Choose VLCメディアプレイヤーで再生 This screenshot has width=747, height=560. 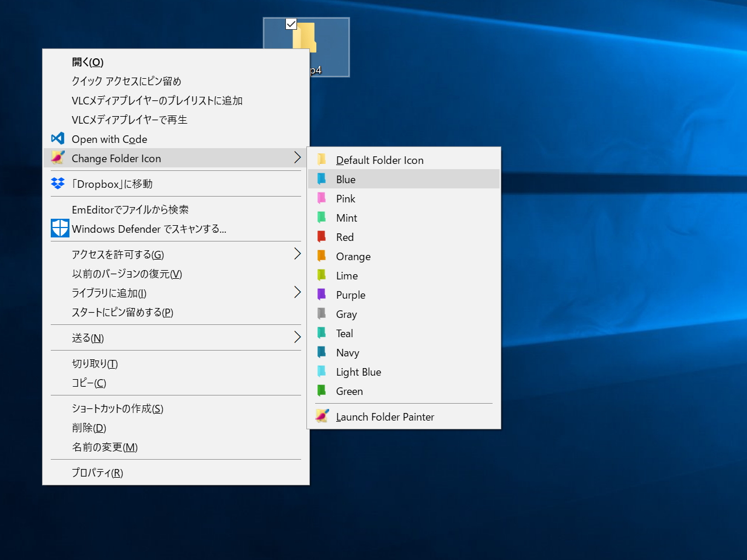176,120
